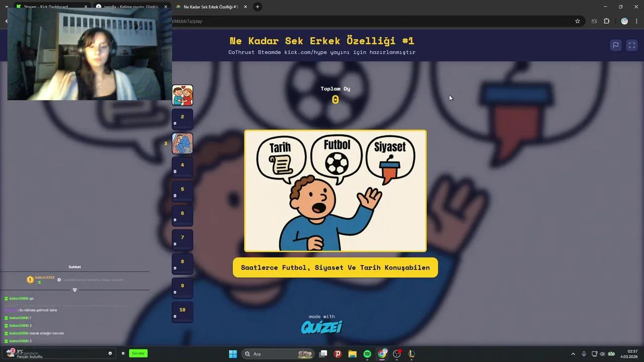This screenshot has height=362, width=644.
Task: Close the Kick Dashboard tab
Action: pos(86,7)
